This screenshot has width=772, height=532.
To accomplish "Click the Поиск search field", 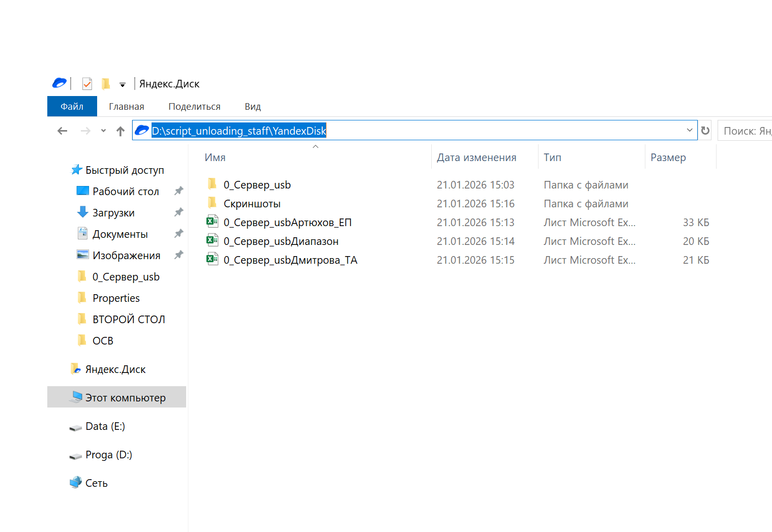I will pos(746,131).
